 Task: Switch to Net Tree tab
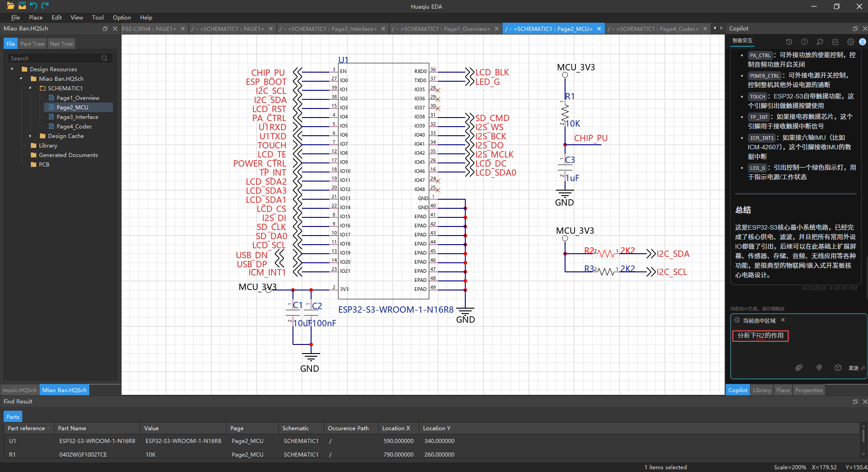pyautogui.click(x=61, y=44)
